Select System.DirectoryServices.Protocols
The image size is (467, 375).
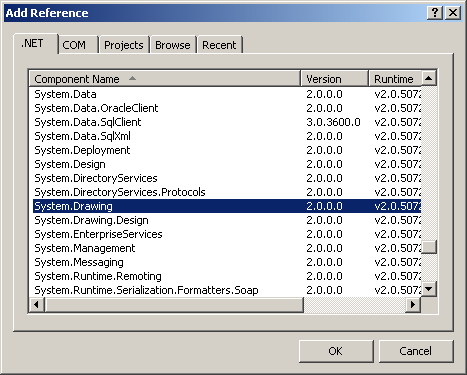tap(227, 192)
